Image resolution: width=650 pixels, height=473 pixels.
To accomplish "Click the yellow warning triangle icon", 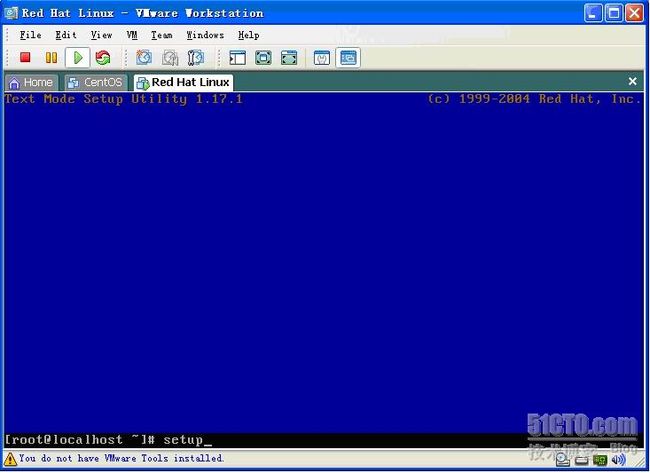I will click(x=10, y=459).
